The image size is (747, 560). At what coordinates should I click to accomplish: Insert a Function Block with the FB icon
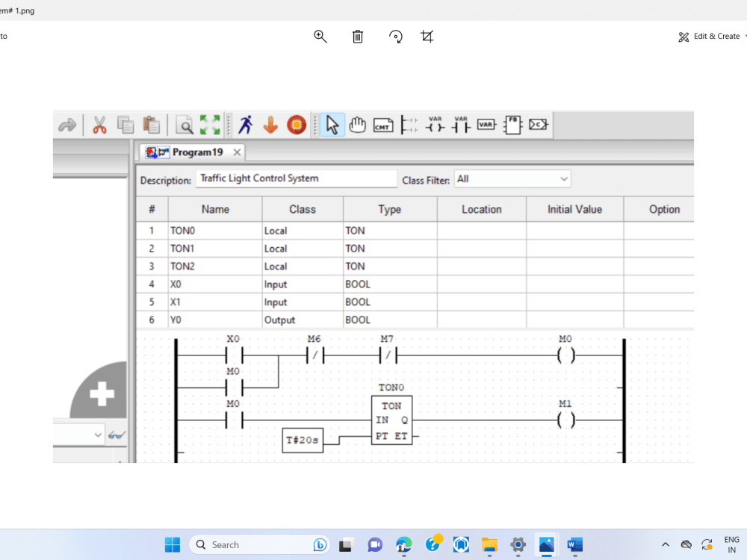pos(512,125)
